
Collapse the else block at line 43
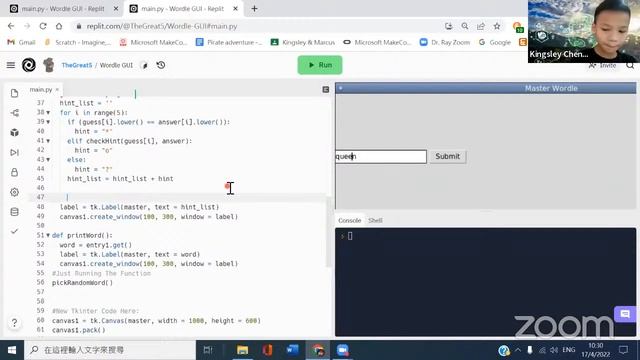(48, 160)
